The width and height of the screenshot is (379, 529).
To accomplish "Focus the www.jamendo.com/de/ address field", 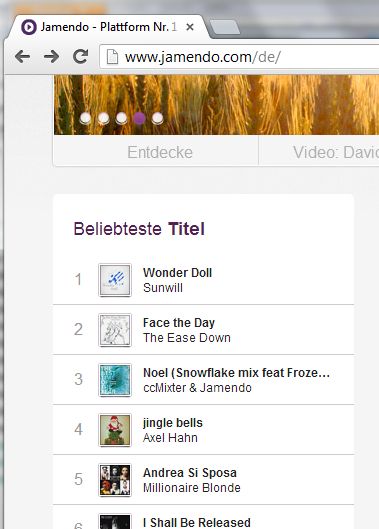I will (x=240, y=57).
